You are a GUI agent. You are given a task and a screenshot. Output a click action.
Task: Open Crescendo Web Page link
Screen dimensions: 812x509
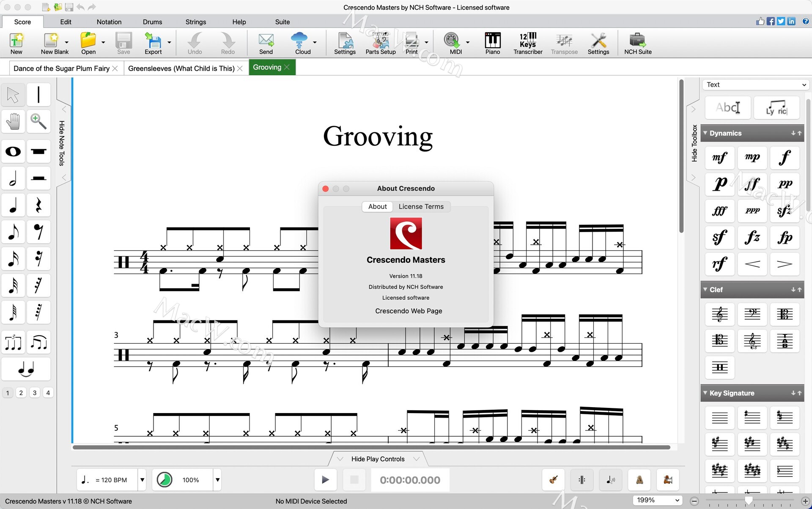click(x=409, y=311)
